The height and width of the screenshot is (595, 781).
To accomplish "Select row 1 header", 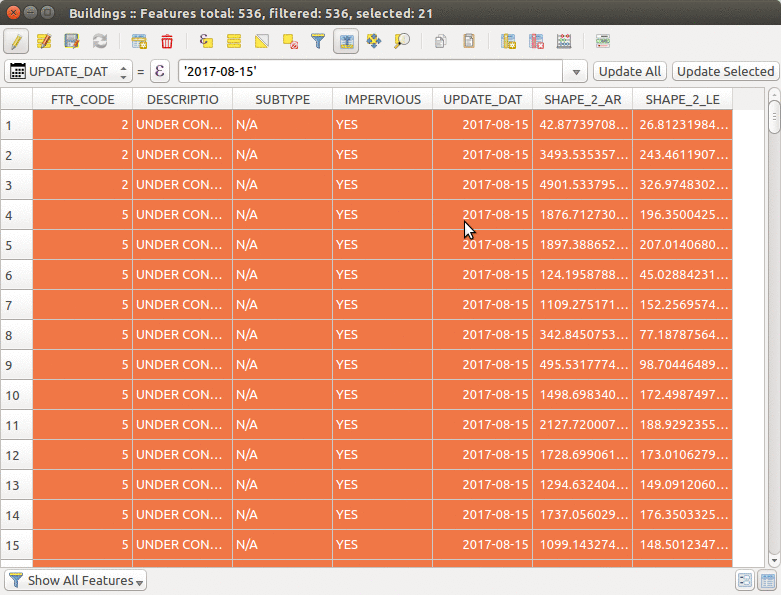I will coord(16,125).
